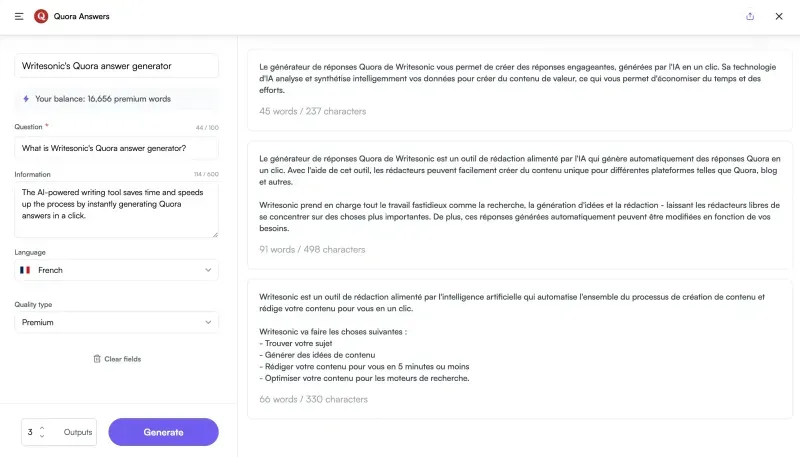The height and width of the screenshot is (457, 800).
Task: Open the Quality type Premium dropdown
Action: click(x=116, y=322)
